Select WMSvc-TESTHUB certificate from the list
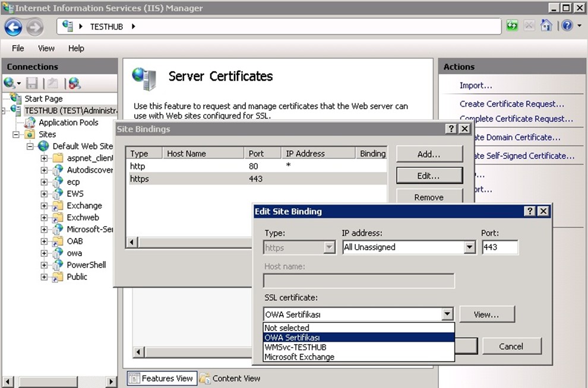Screen dimensions: 588x388 point(295,347)
